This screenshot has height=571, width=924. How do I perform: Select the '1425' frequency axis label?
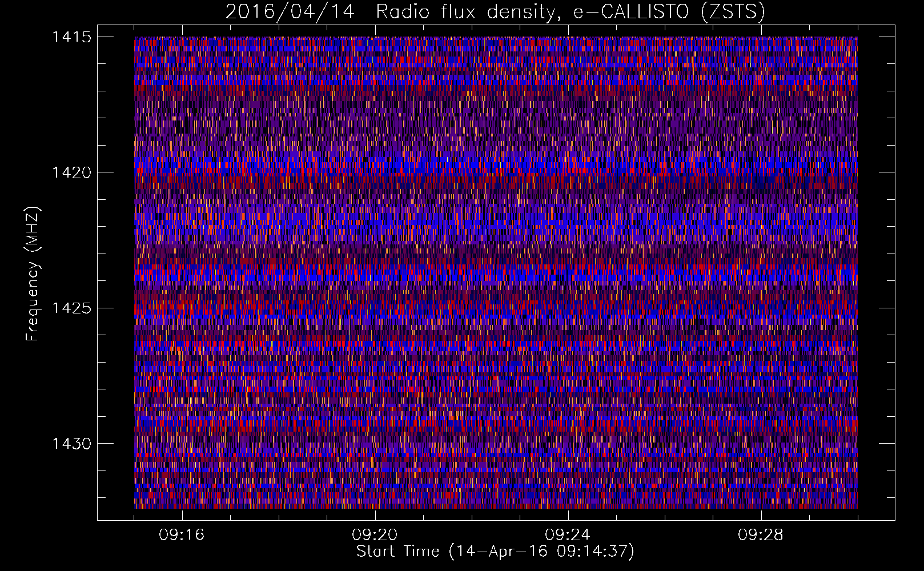[71, 308]
